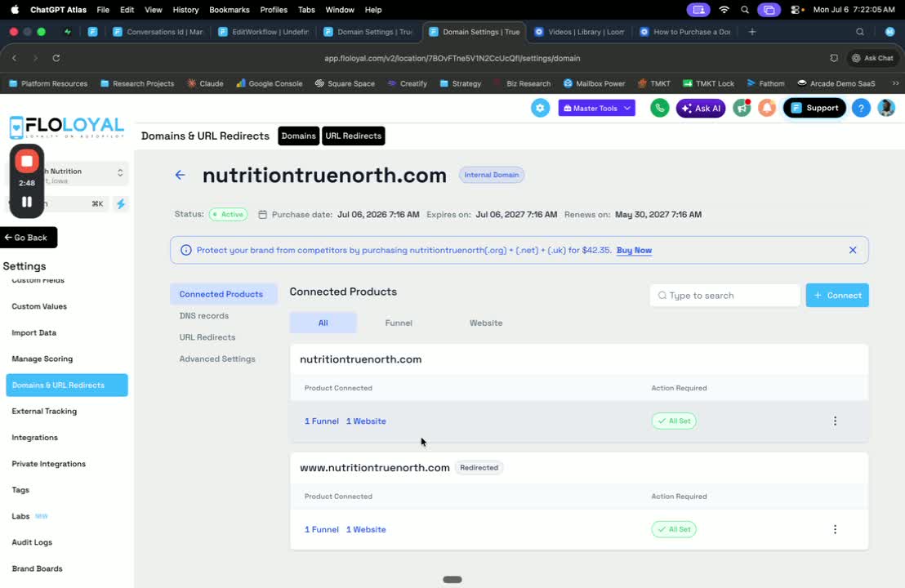This screenshot has width=905, height=588.
Task: Open Import Data settings
Action: (x=34, y=332)
